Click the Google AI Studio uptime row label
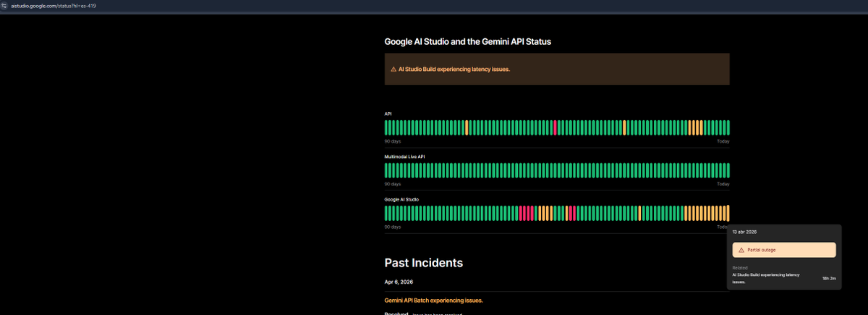The height and width of the screenshot is (315, 868). pos(401,199)
